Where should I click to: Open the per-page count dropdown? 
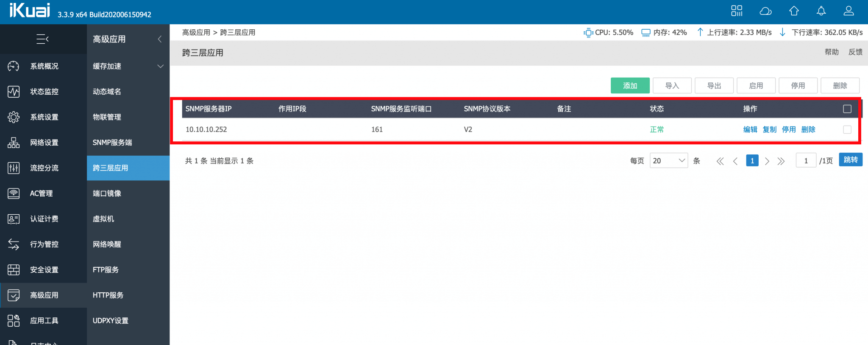pyautogui.click(x=668, y=161)
